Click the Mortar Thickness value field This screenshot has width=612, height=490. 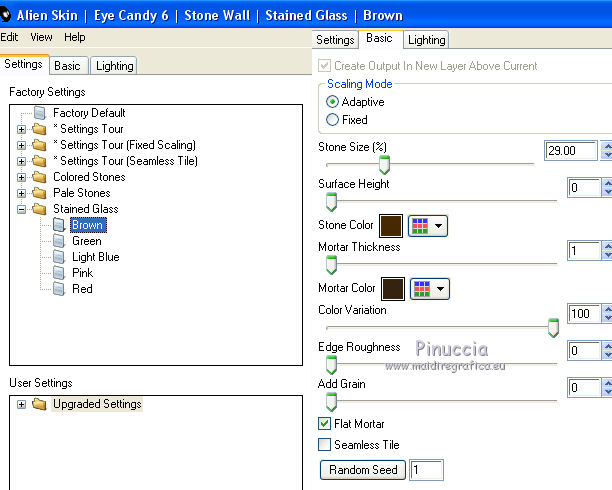click(584, 251)
